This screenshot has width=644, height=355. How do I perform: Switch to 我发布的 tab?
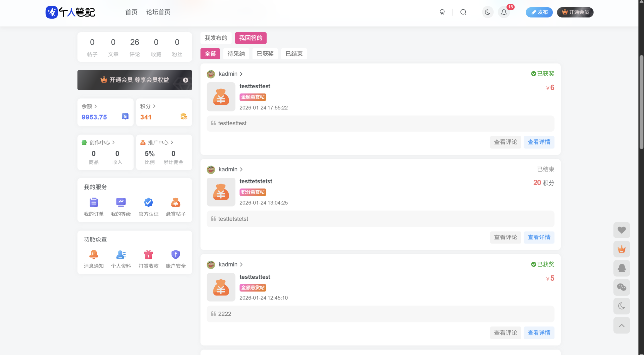tap(216, 38)
